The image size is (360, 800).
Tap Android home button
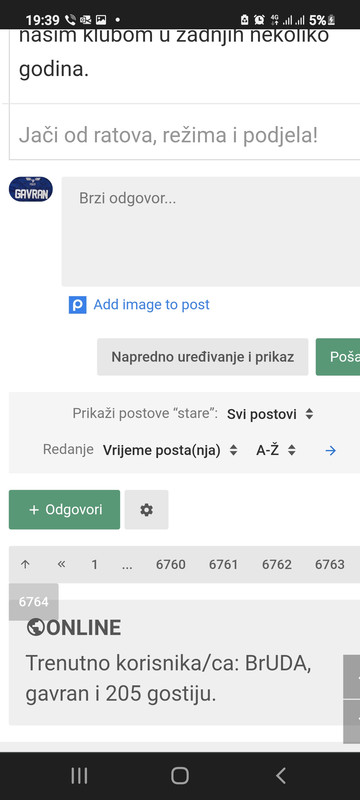180,776
